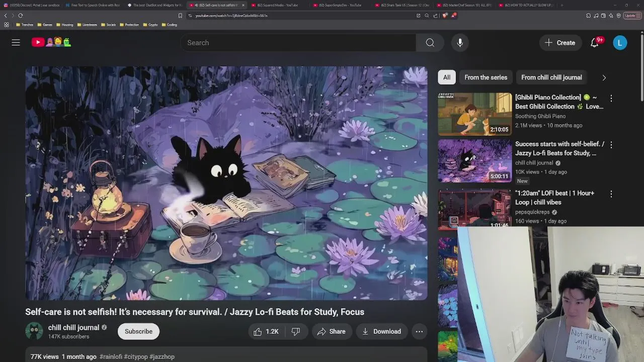Click the browser address bar URL
Viewport: 644px width, 362px height.
231,16
